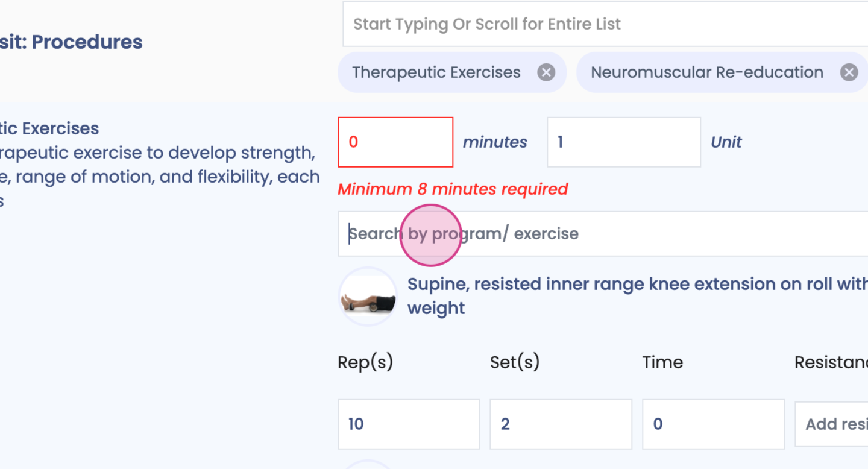Image resolution: width=868 pixels, height=469 pixels.
Task: Remove the Neuromuscular Re-education chip
Action: point(849,73)
